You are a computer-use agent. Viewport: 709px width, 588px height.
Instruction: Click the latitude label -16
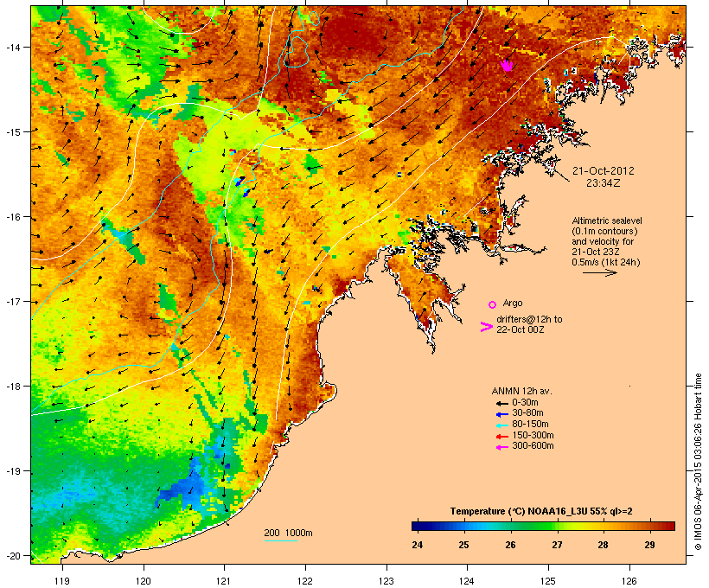pyautogui.click(x=12, y=217)
